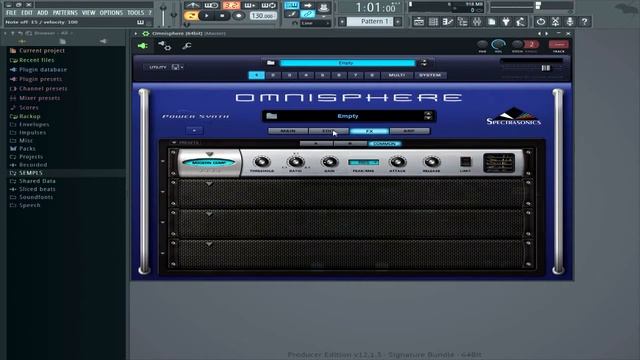This screenshot has width=640, height=360.
Task: Open the TOOLS menu
Action: tap(136, 13)
